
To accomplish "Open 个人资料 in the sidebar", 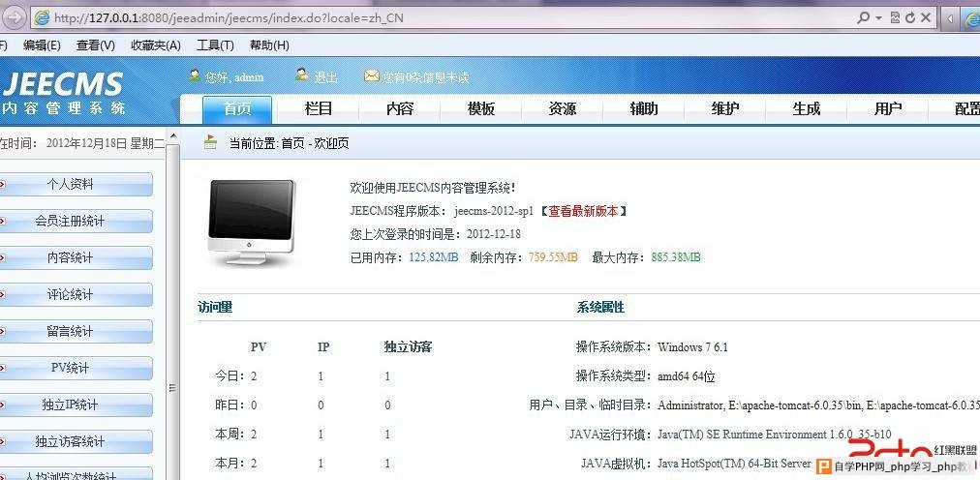I will [x=76, y=185].
